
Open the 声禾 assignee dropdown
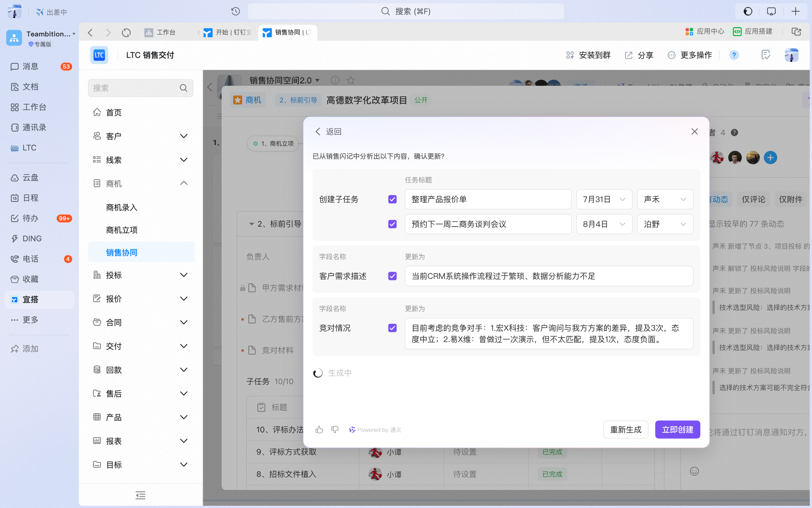(665, 199)
